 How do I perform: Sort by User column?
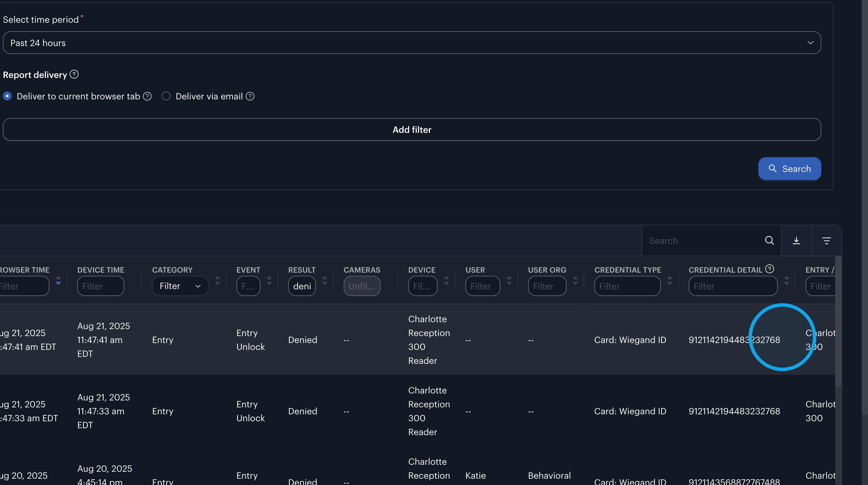(x=509, y=281)
